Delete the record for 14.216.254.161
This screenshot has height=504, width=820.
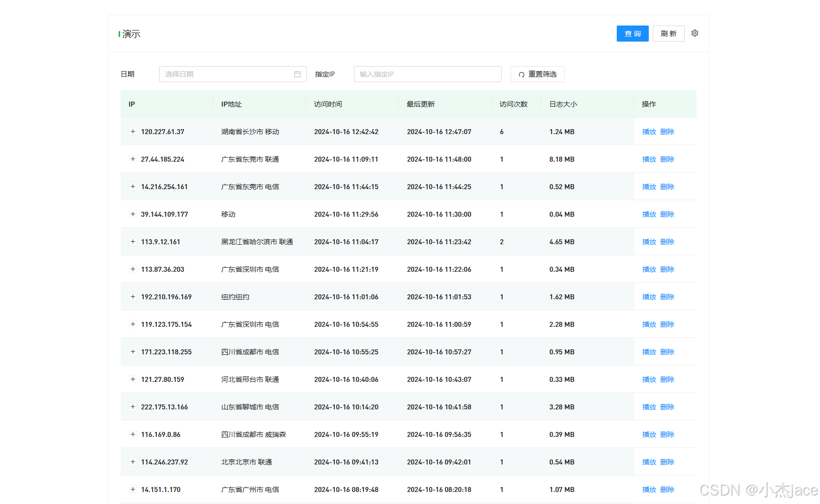[x=667, y=187]
